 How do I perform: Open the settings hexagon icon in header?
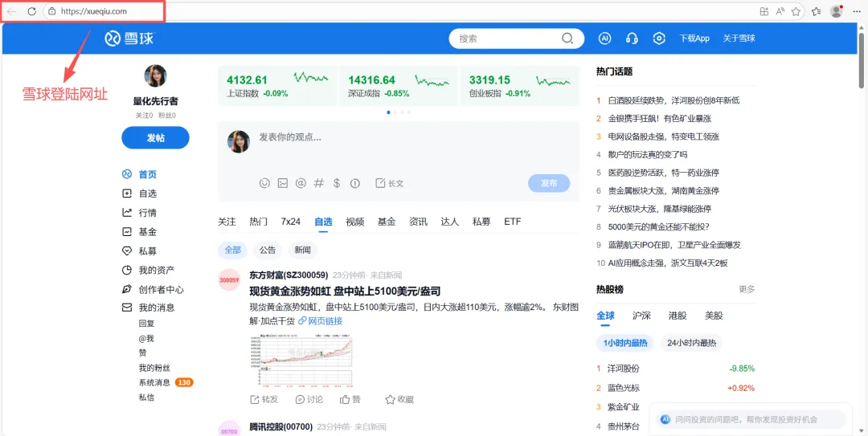point(659,39)
